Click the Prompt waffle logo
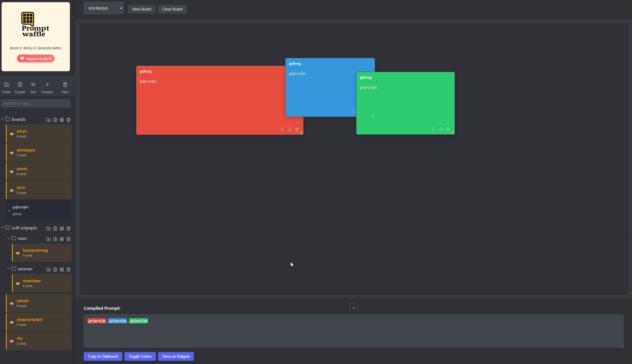This screenshot has width=632, height=364. pyautogui.click(x=35, y=24)
